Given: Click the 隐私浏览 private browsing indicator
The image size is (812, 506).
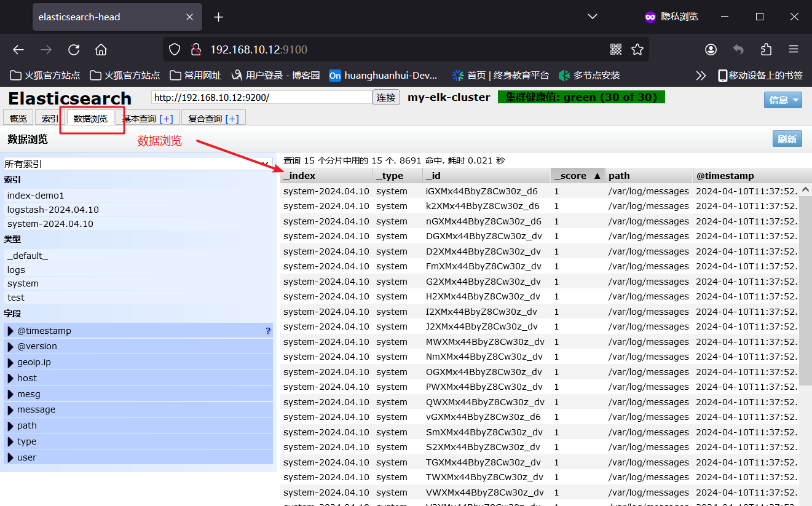Looking at the screenshot, I should (671, 17).
